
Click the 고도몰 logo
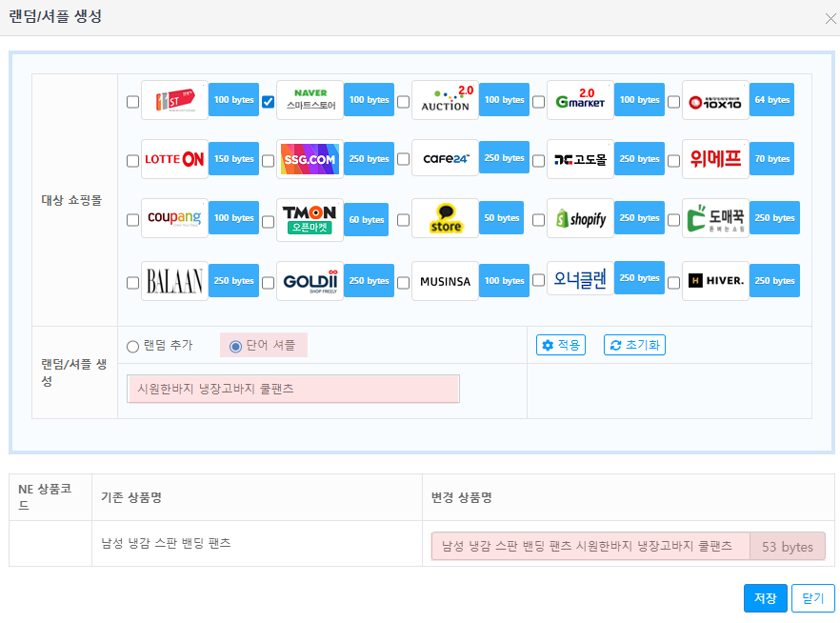tap(580, 159)
